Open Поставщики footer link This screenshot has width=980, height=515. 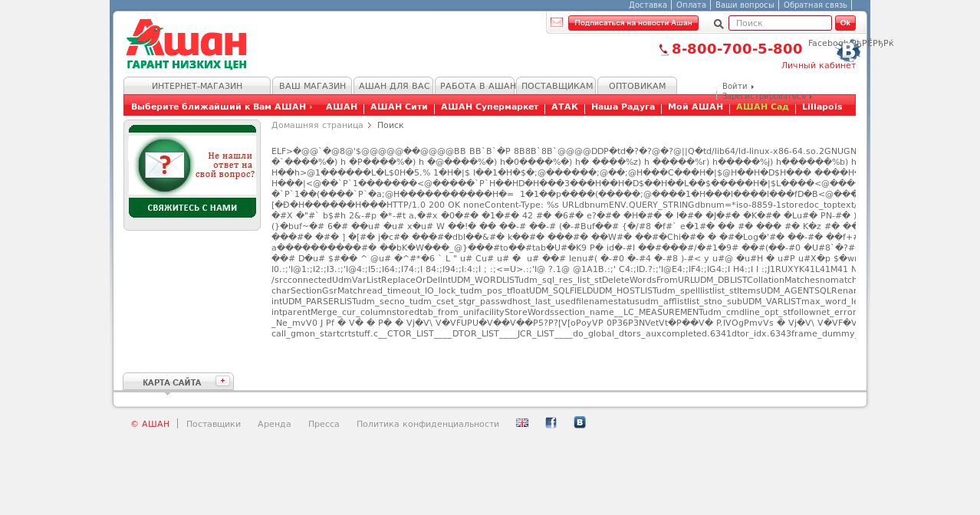pos(213,424)
